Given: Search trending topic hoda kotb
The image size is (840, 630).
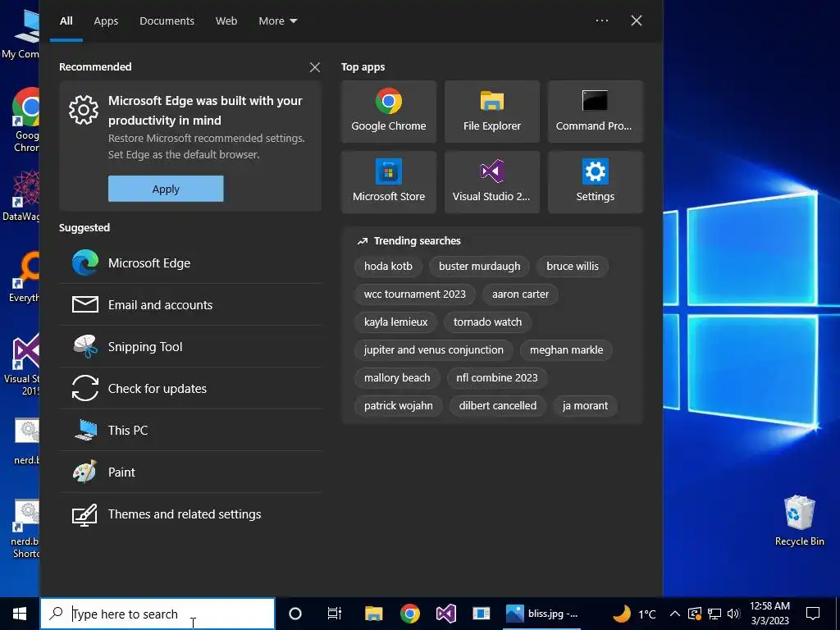Looking at the screenshot, I should point(388,267).
